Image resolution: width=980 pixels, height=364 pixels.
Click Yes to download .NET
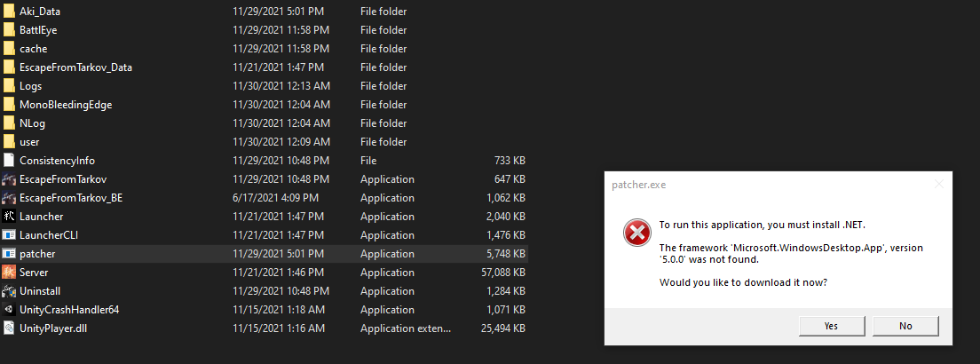click(x=831, y=326)
